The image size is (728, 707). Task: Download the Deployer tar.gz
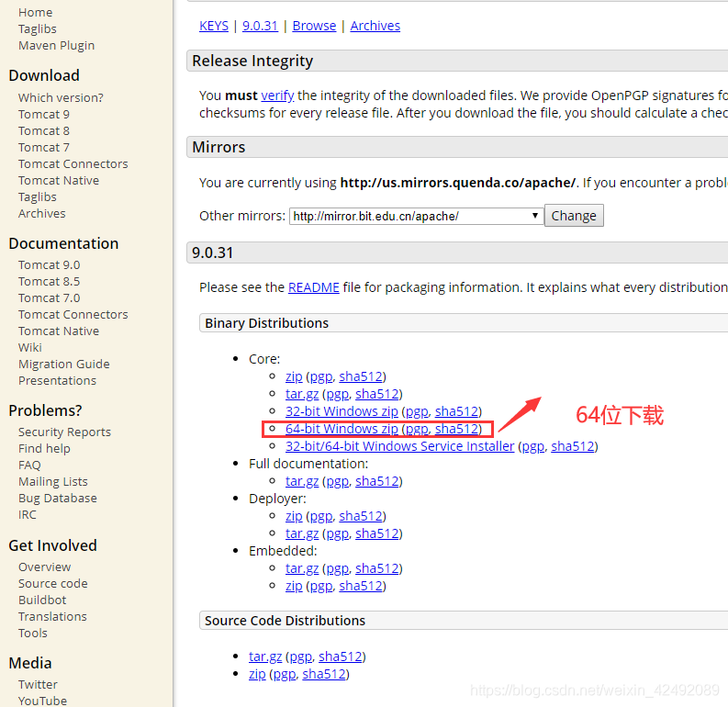tap(302, 533)
